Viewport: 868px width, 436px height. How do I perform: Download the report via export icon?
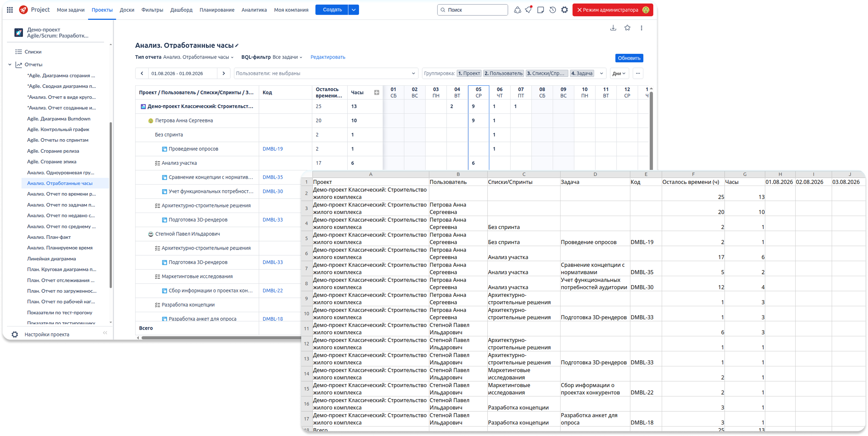click(613, 28)
